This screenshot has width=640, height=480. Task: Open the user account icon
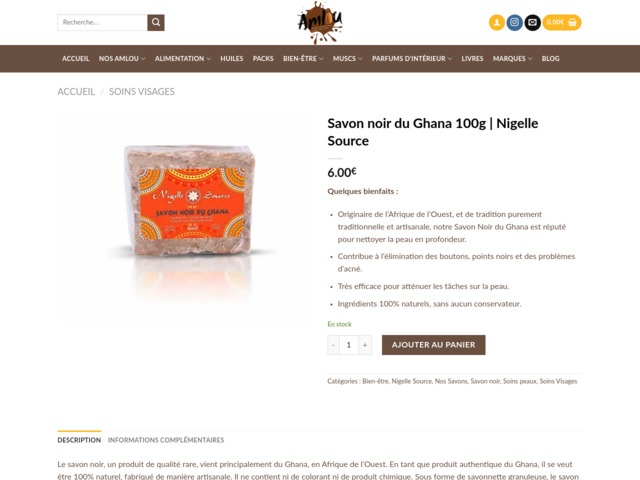coord(497,22)
